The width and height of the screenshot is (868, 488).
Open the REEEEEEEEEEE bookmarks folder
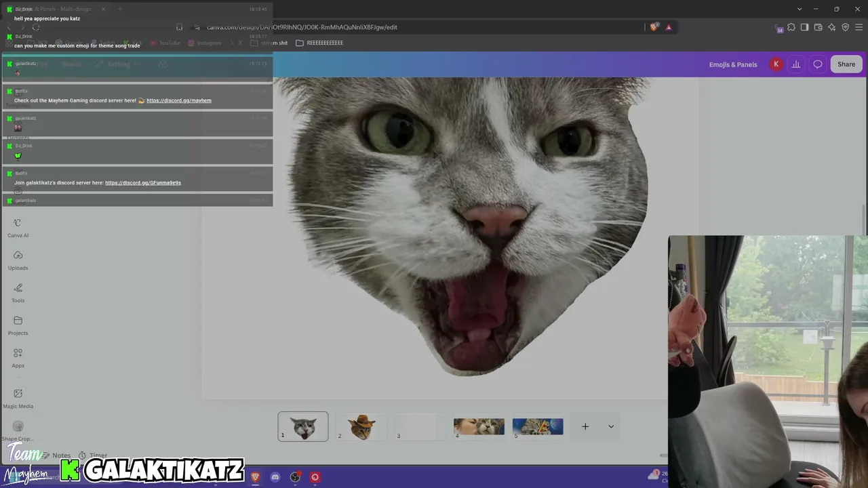pyautogui.click(x=319, y=43)
